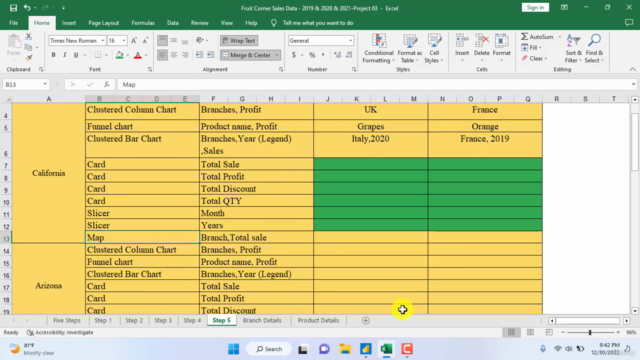The width and height of the screenshot is (640, 360).
Task: Open Sort & Filter options
Action: point(573,49)
